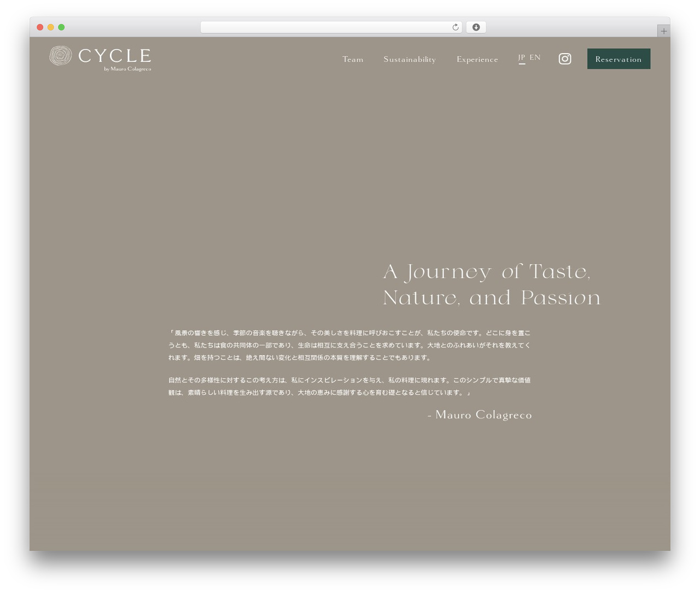Open the Instagram icon link
Viewport: 700px width, 593px height.
point(565,59)
